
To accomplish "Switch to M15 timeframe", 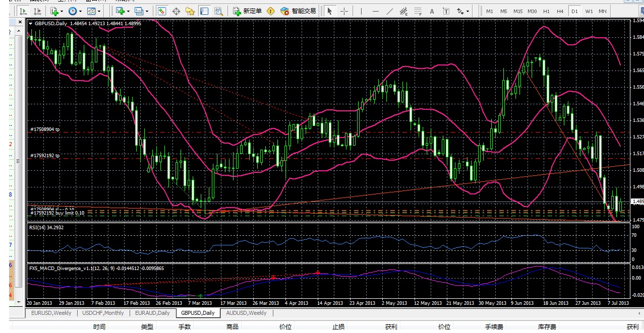I will pos(518,11).
